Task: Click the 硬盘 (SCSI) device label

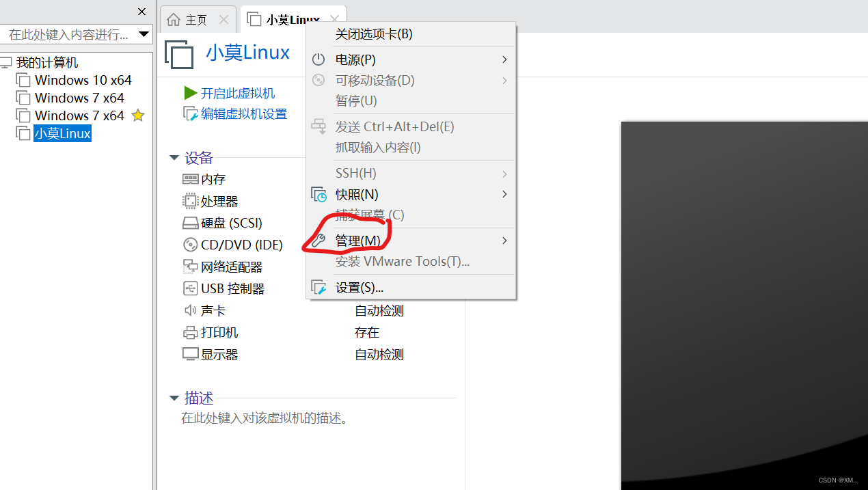Action: click(x=232, y=223)
